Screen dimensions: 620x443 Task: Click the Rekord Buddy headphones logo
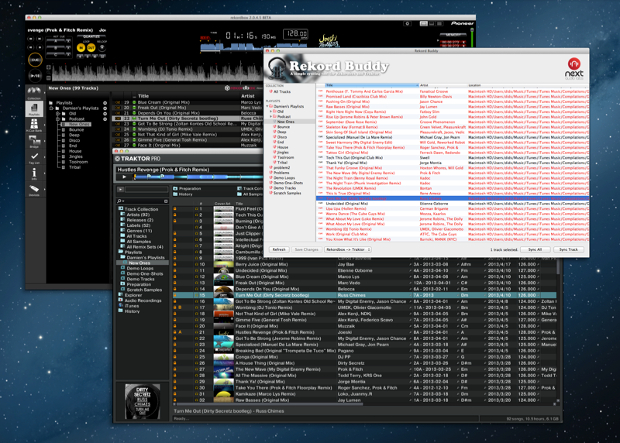coord(277,69)
